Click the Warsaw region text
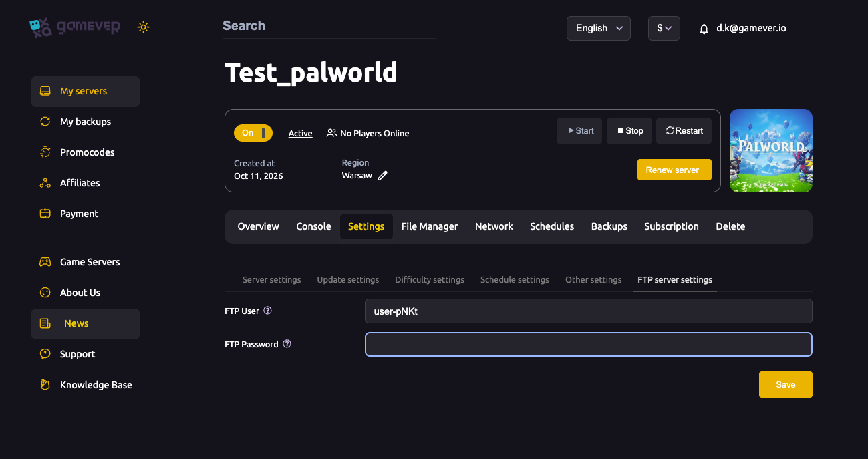 tap(357, 176)
